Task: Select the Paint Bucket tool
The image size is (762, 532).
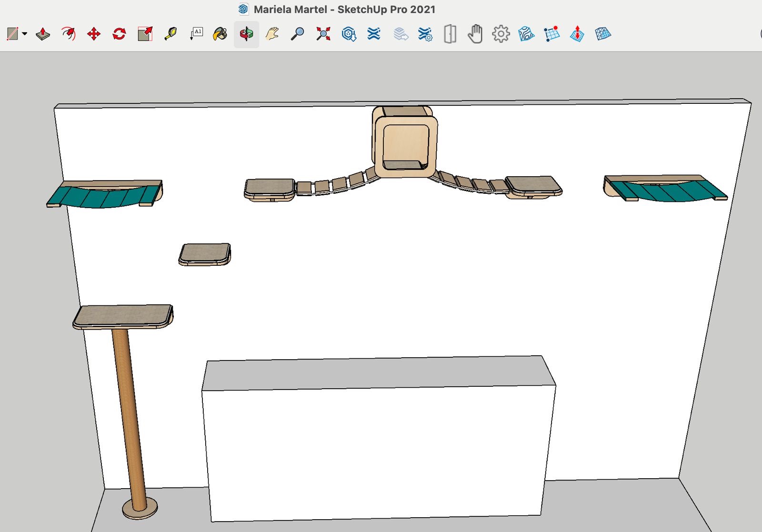Action: (220, 34)
